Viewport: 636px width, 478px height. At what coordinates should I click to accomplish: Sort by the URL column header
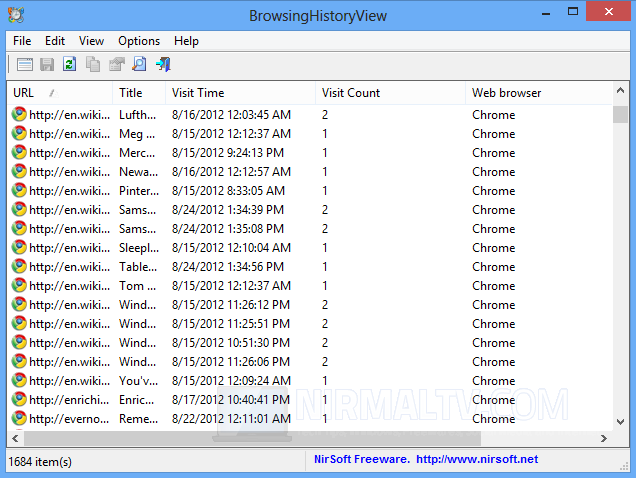point(60,93)
